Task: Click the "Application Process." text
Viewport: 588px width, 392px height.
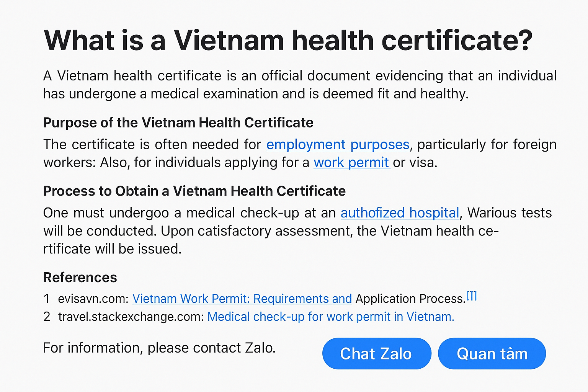Action: coord(409,299)
